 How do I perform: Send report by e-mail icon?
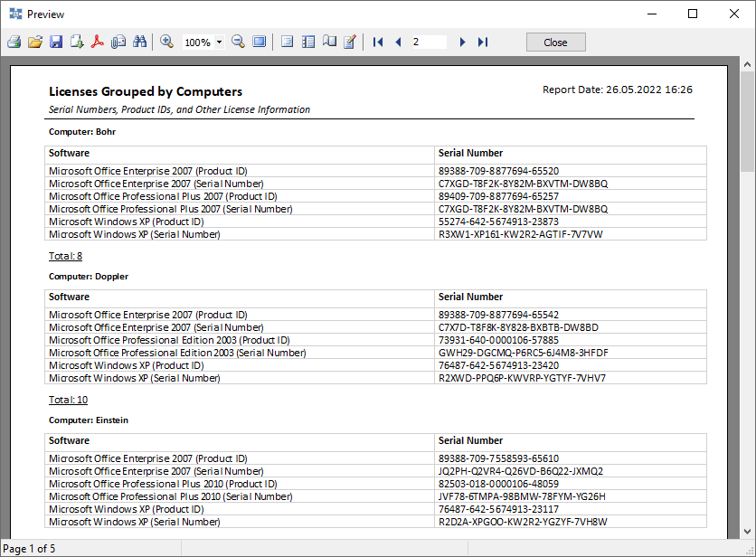(x=118, y=42)
